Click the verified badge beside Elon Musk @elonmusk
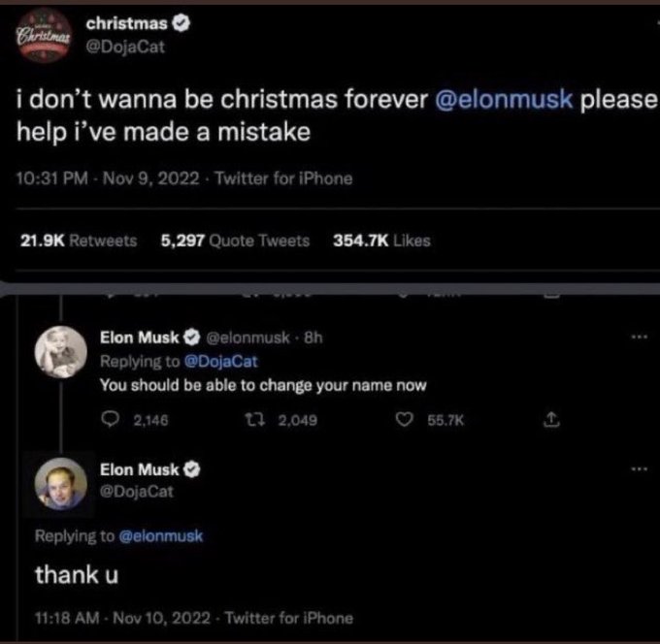 pos(192,338)
